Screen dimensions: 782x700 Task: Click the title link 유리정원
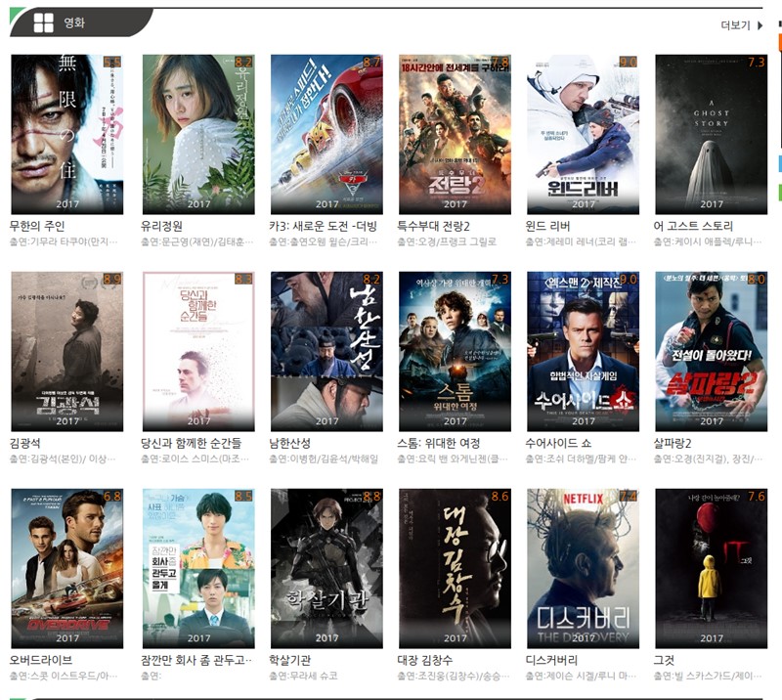point(161,226)
